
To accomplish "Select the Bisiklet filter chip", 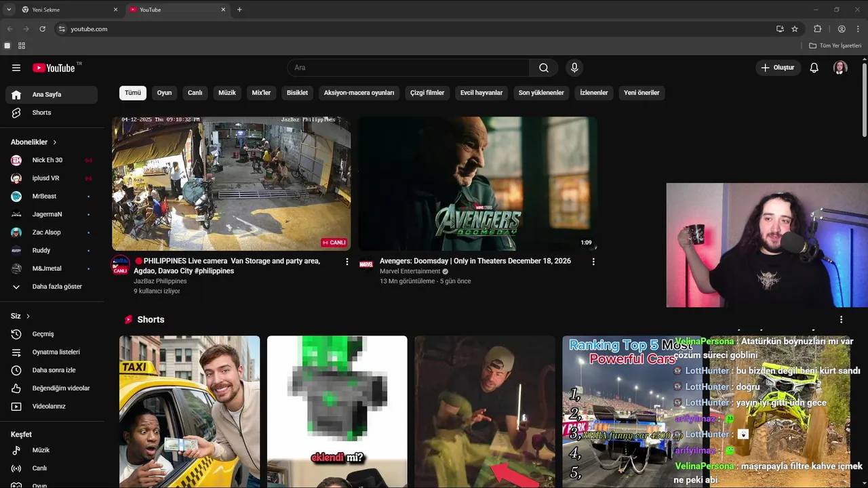I will pyautogui.click(x=297, y=93).
